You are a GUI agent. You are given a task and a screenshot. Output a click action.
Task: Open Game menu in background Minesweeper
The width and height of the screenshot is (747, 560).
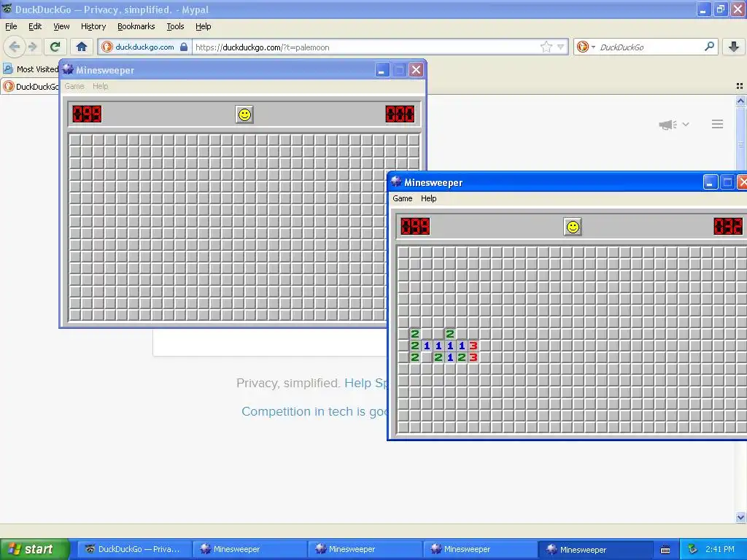tap(74, 86)
